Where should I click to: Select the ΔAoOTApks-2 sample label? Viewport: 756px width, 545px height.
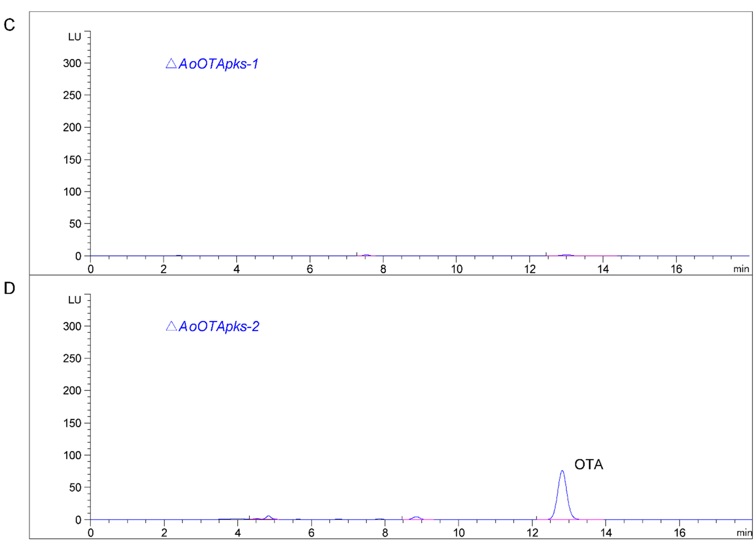(213, 326)
